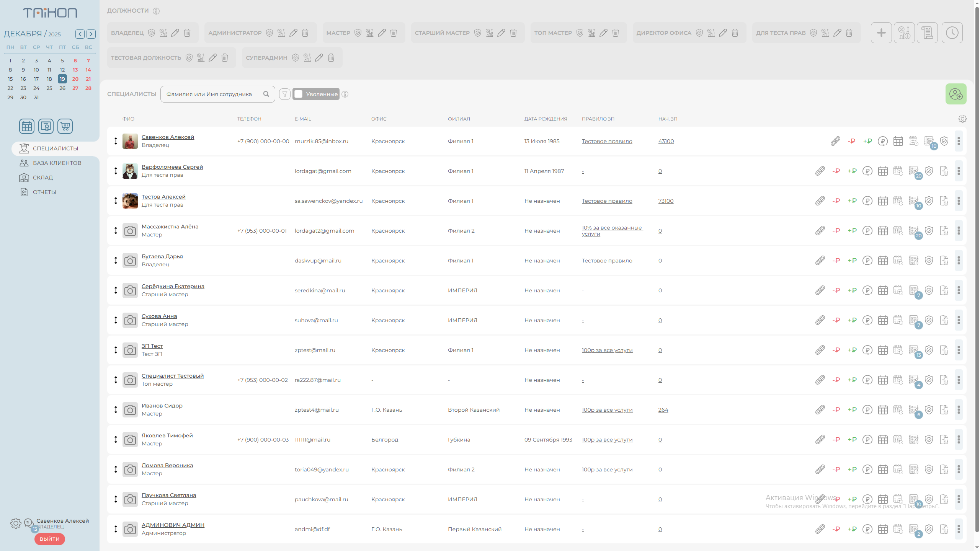Click the info icon beside Уволенные
Image resolution: width=980 pixels, height=551 pixels.
(345, 94)
